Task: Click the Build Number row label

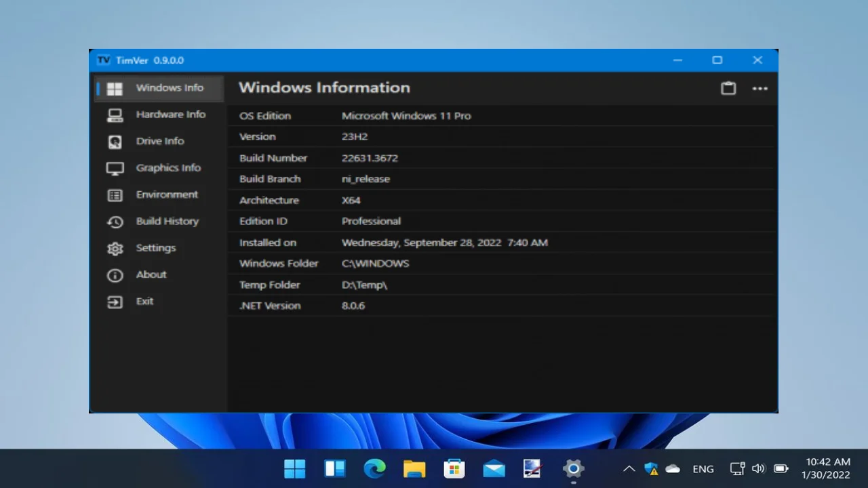Action: click(273, 158)
